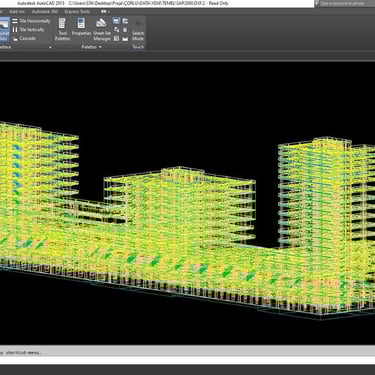Activate Select Mode in the Touch panel
The height and width of the screenshot is (375, 375).
[138, 29]
